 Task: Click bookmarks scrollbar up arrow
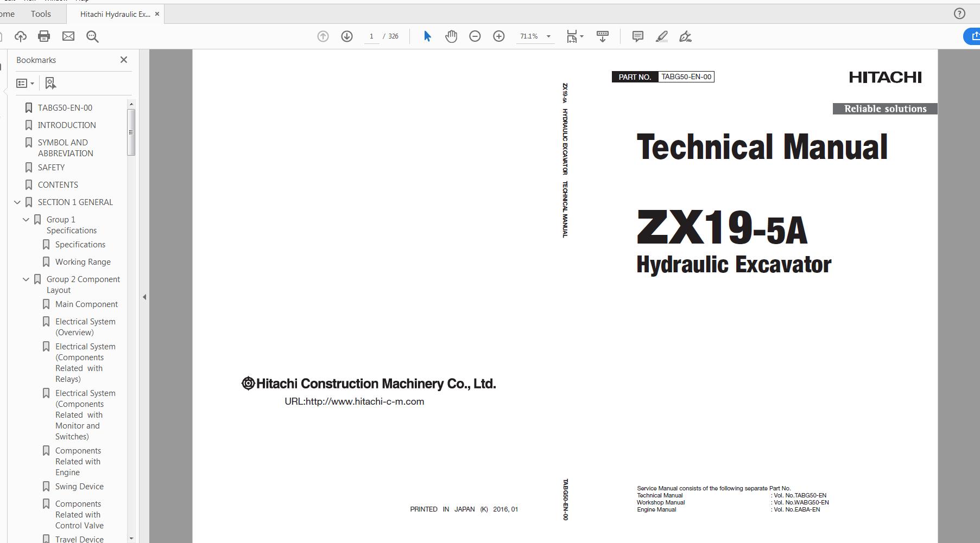coord(131,104)
